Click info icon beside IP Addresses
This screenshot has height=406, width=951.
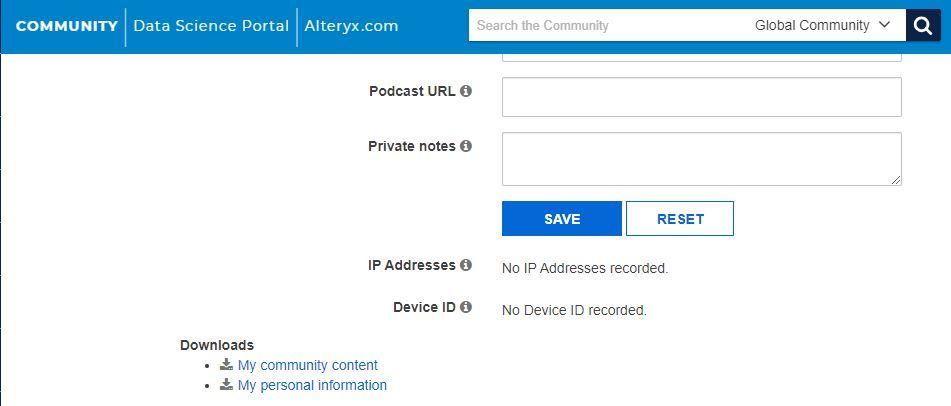coord(466,266)
